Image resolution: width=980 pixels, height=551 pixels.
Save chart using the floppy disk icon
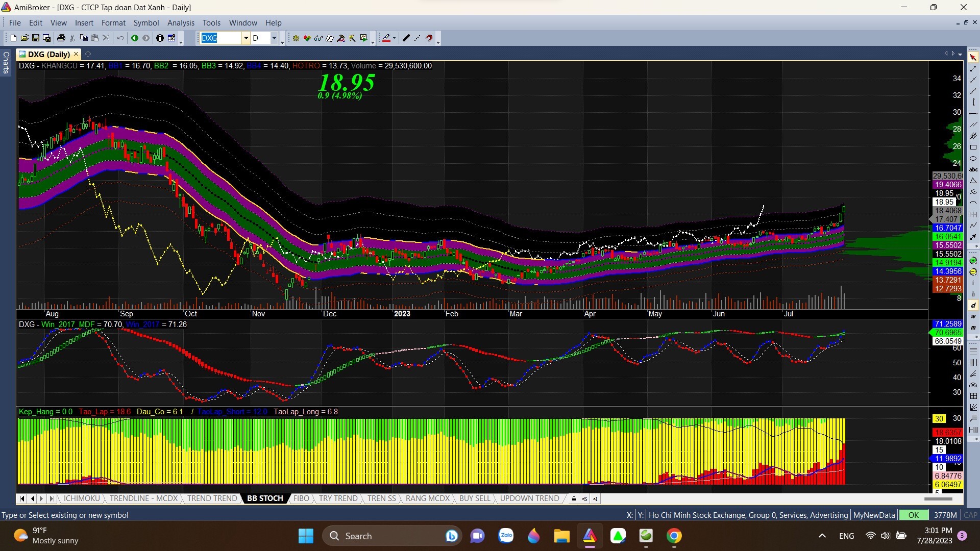click(x=36, y=38)
